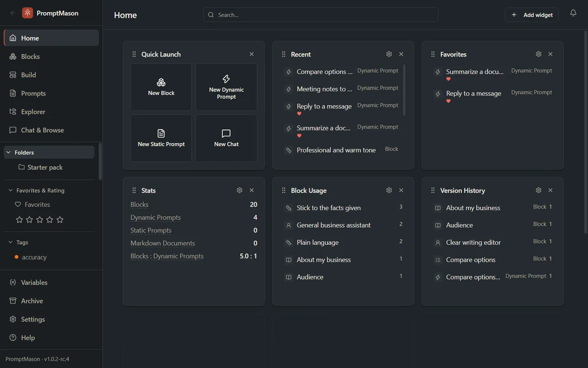The image size is (588, 368).
Task: Select the fifth rating star
Action: tap(60, 220)
